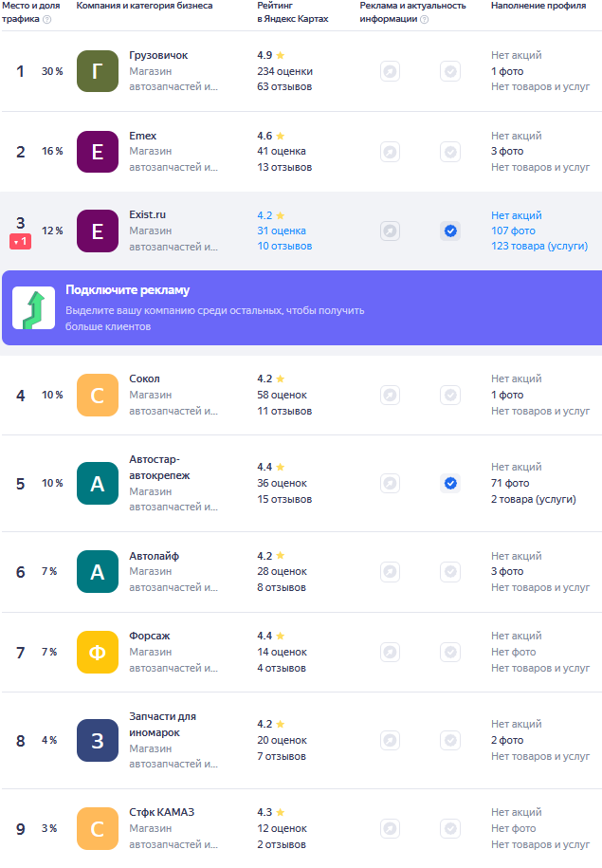Click advertising status icon in Стфк КАМАЗ row
Screen dimensions: 602x868
pyautogui.click(x=390, y=828)
